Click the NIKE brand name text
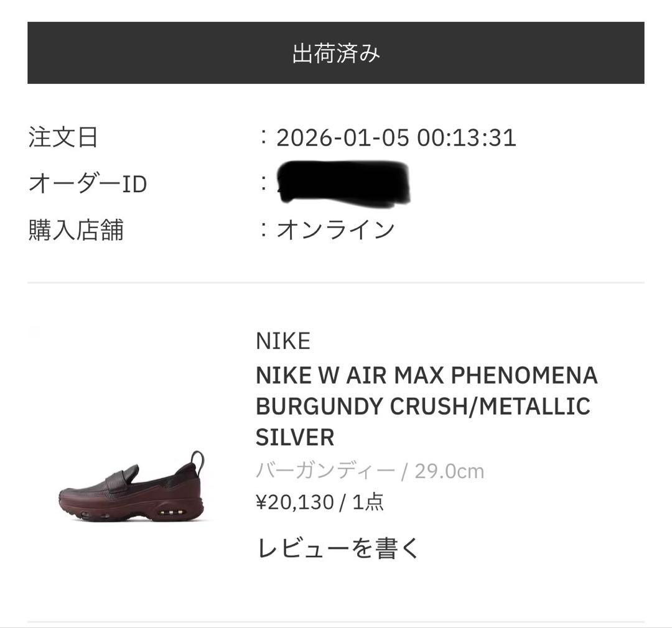The height and width of the screenshot is (628, 672). tap(284, 340)
